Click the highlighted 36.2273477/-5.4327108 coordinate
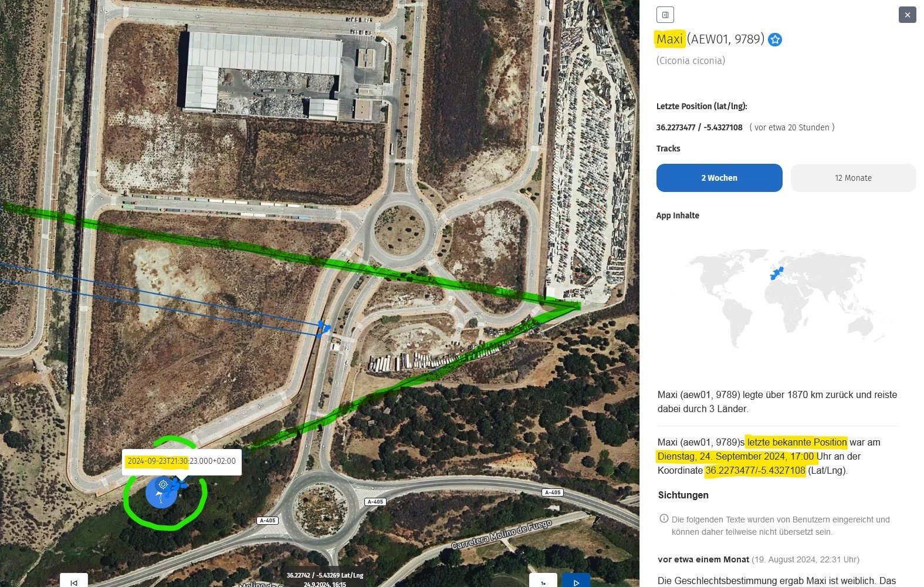The image size is (924, 587). (x=755, y=471)
